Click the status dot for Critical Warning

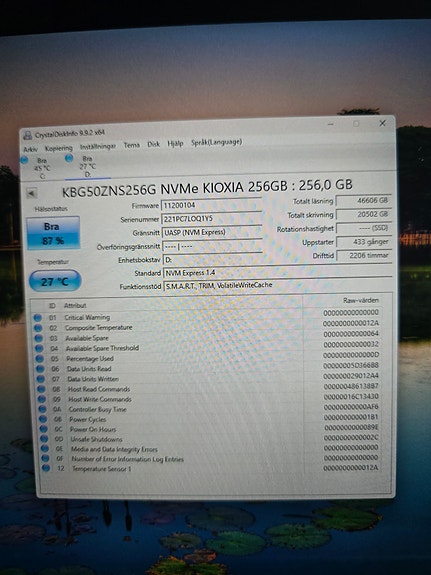pos(37,318)
